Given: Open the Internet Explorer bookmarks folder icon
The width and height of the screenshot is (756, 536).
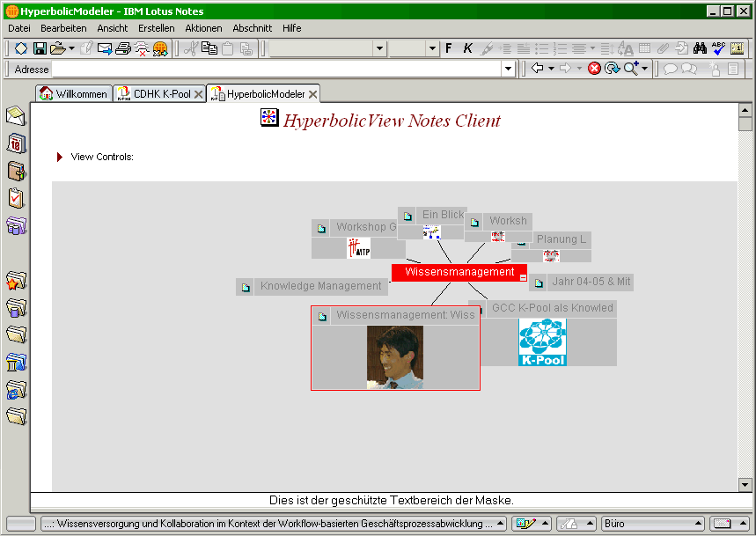Looking at the screenshot, I should (x=16, y=390).
